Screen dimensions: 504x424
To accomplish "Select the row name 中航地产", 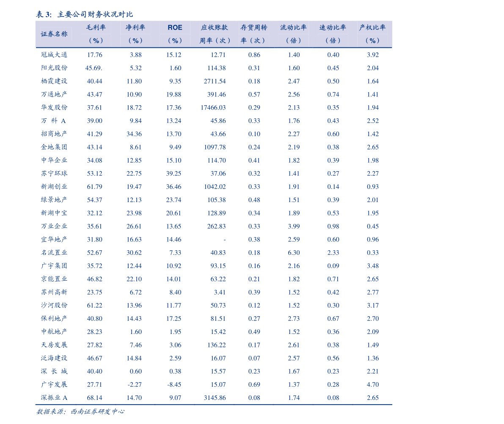I will [x=54, y=331].
